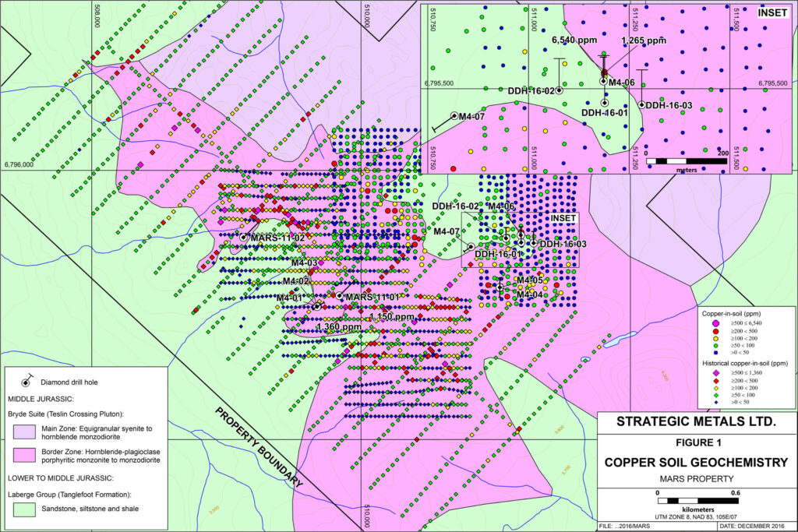
Task: Click red circle symbol in copper-in-soil legend
Action: (716, 330)
